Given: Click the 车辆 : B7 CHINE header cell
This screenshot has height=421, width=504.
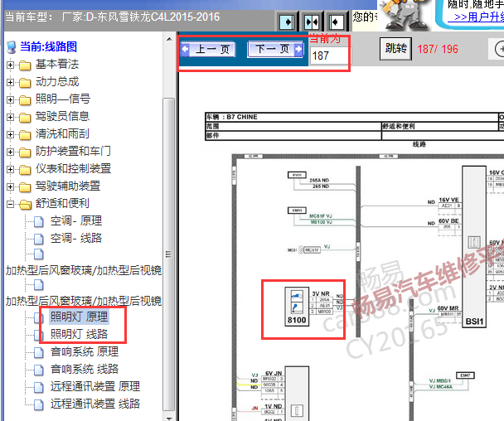Looking at the screenshot, I should pos(351,117).
